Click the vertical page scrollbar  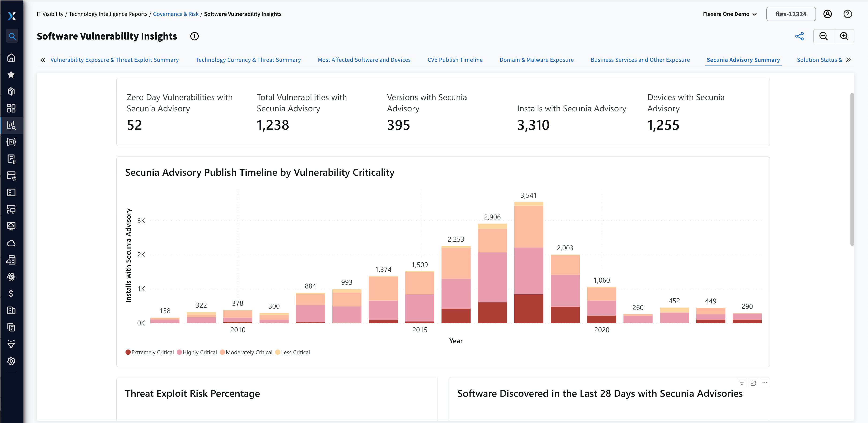point(852,169)
